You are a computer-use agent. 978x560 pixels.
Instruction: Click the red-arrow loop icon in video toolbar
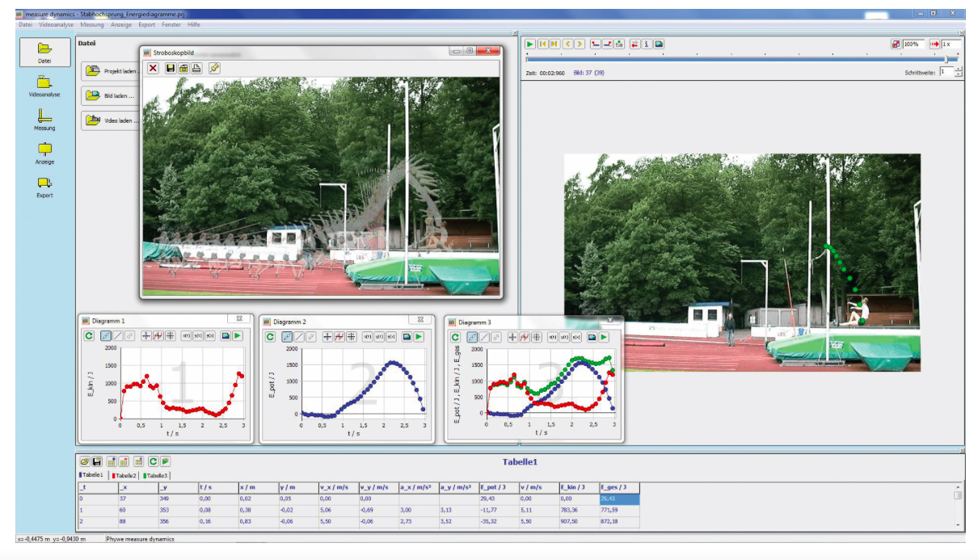[x=635, y=44]
